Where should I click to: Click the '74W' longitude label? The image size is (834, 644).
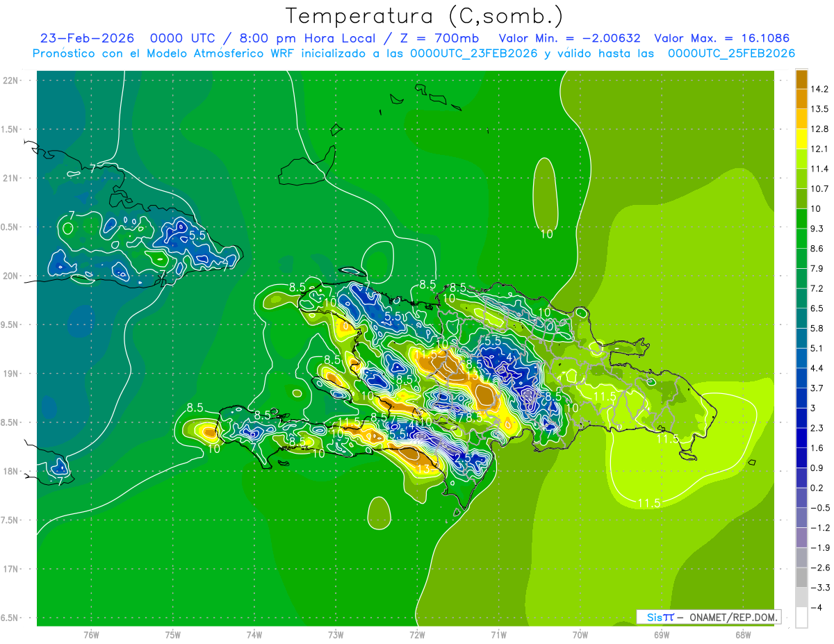(x=254, y=635)
